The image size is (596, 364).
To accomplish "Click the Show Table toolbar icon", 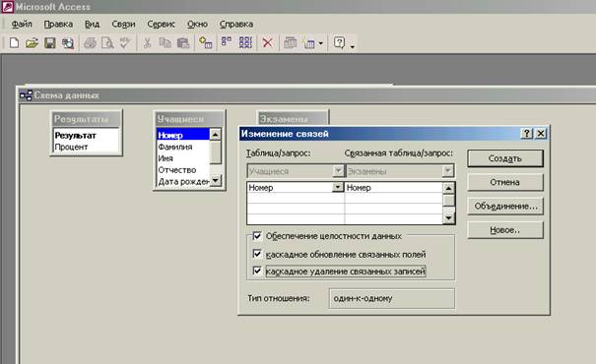I will pyautogui.click(x=206, y=43).
